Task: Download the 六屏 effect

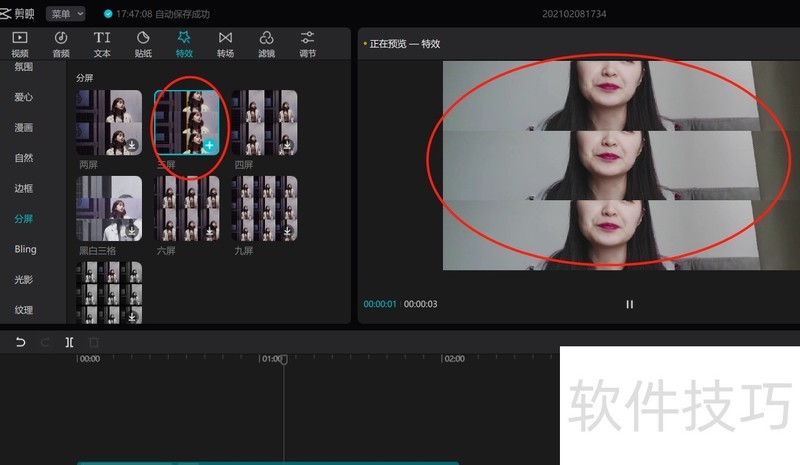Action: [209, 231]
